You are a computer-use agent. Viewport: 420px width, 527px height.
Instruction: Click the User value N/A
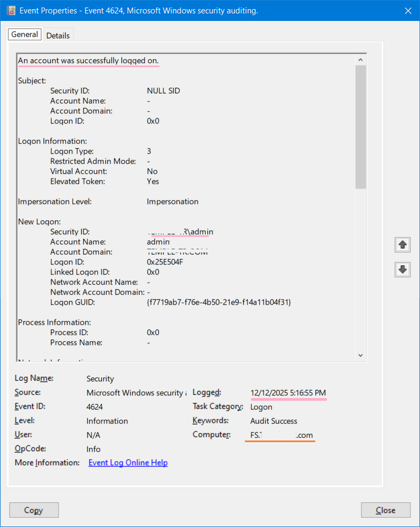pos(93,435)
